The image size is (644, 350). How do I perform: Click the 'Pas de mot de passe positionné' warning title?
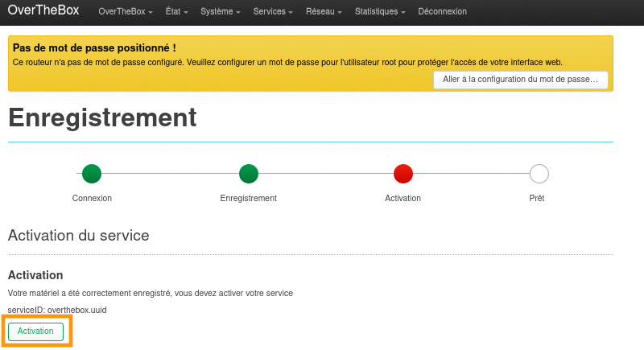(x=94, y=48)
